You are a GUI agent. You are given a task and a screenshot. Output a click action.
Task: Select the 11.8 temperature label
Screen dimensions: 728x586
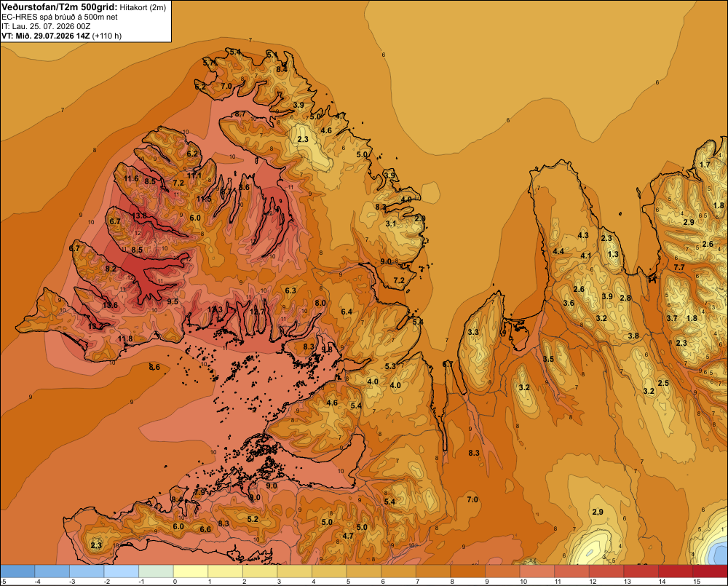(125, 339)
